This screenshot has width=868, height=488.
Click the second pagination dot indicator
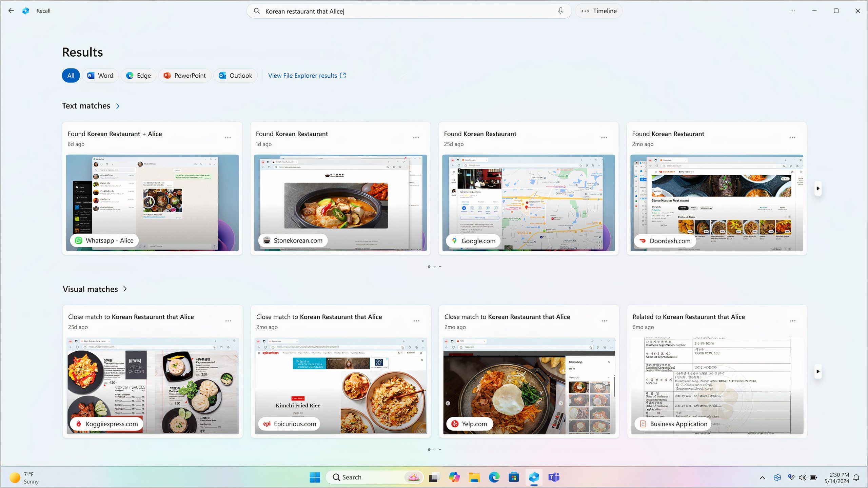[435, 267]
